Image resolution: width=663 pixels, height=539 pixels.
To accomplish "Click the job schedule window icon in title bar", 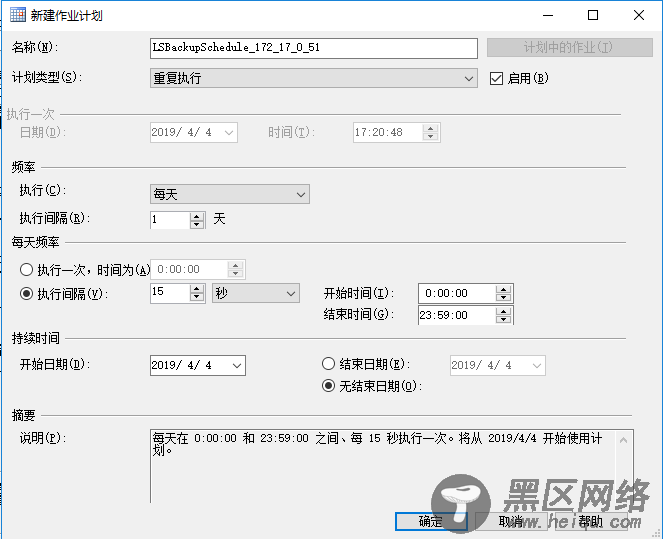I will pos(18,15).
